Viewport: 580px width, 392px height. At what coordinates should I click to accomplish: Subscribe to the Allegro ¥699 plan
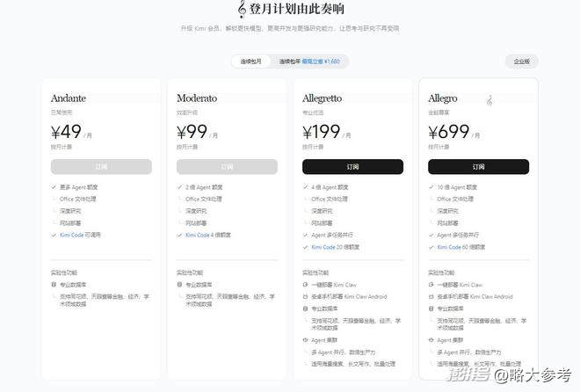coord(478,166)
